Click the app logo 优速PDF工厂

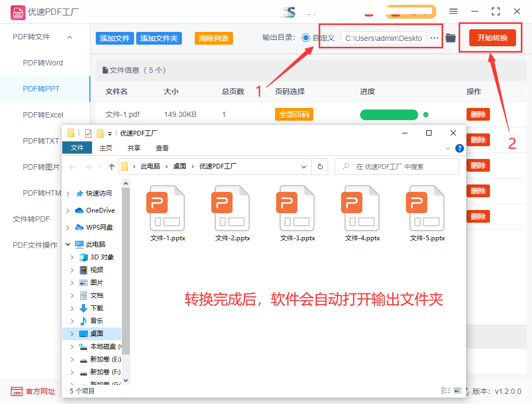(x=18, y=12)
